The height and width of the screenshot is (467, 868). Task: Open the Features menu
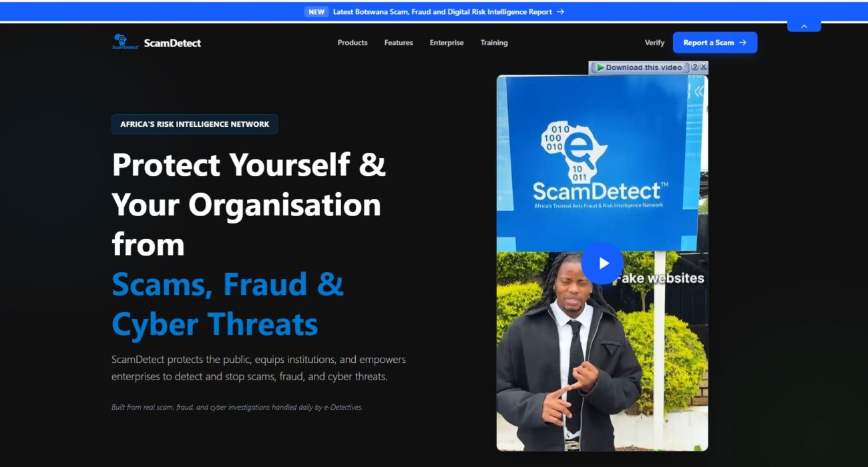coord(399,43)
